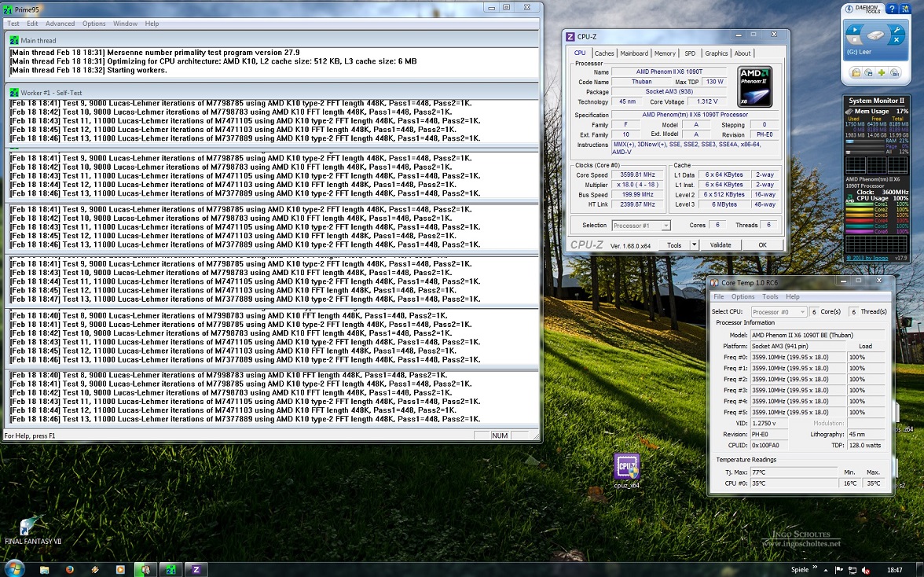Open cpuz_x64 desktop shortcut icon
Screen dimensions: 924x577
click(626, 470)
